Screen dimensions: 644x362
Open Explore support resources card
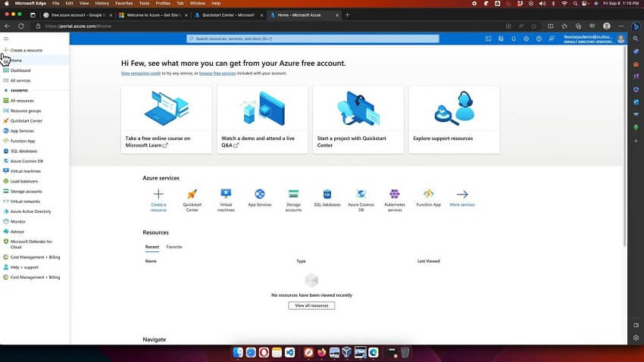pyautogui.click(x=455, y=120)
